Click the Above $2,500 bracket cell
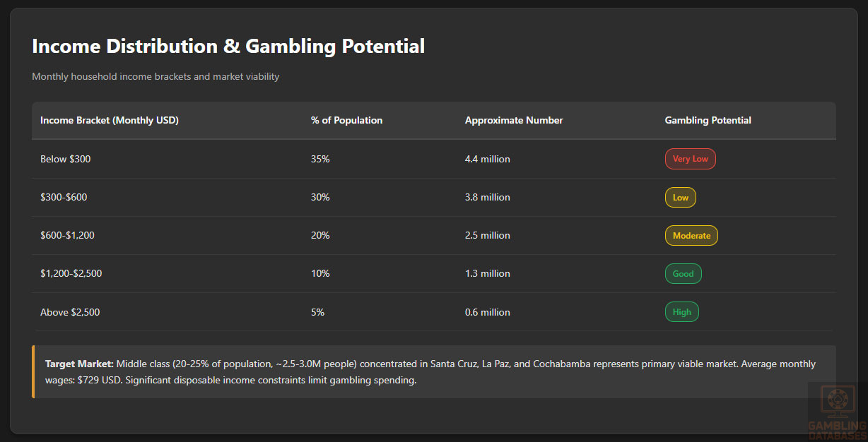 tap(70, 312)
